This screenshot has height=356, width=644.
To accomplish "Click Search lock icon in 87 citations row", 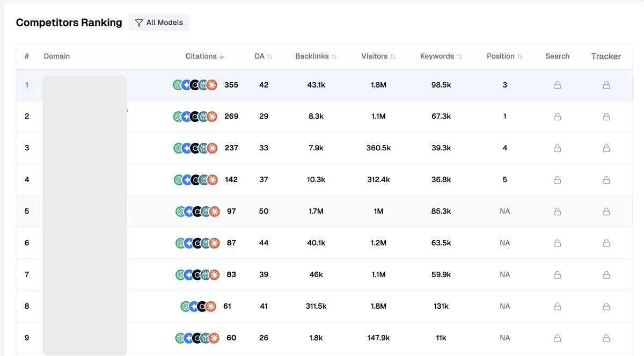I will point(557,243).
